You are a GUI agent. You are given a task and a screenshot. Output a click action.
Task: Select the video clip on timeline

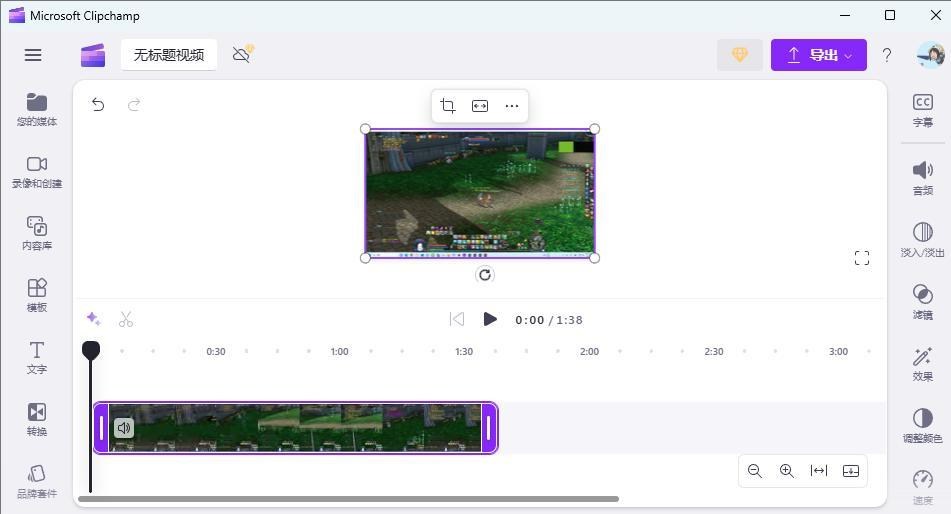[x=295, y=428]
